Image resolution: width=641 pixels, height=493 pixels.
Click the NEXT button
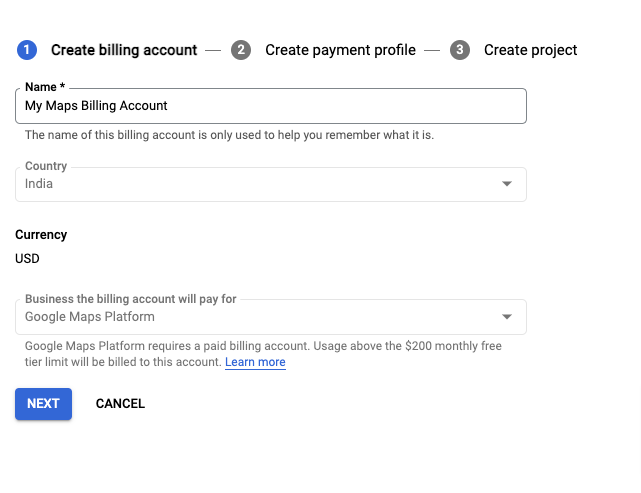pos(43,404)
